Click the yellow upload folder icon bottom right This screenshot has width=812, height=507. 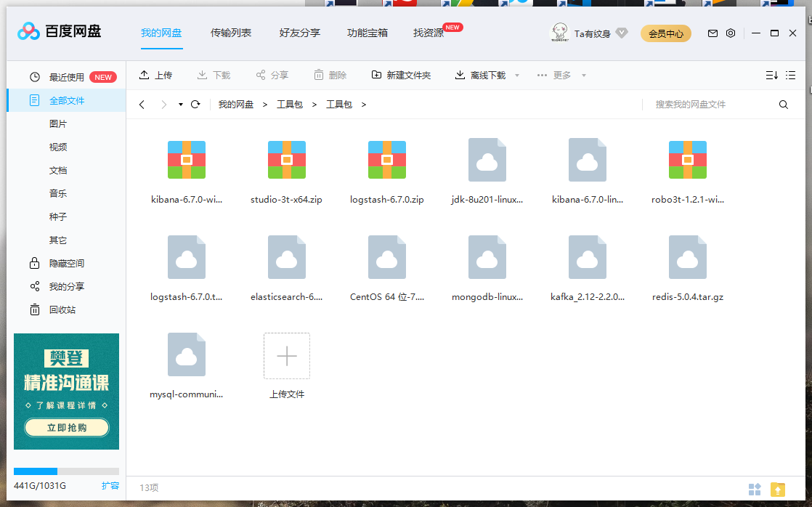pos(776,490)
